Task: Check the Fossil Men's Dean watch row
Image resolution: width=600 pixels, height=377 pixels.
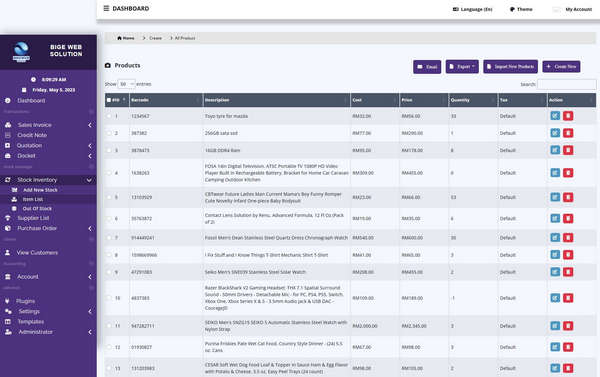Action: 109,237
